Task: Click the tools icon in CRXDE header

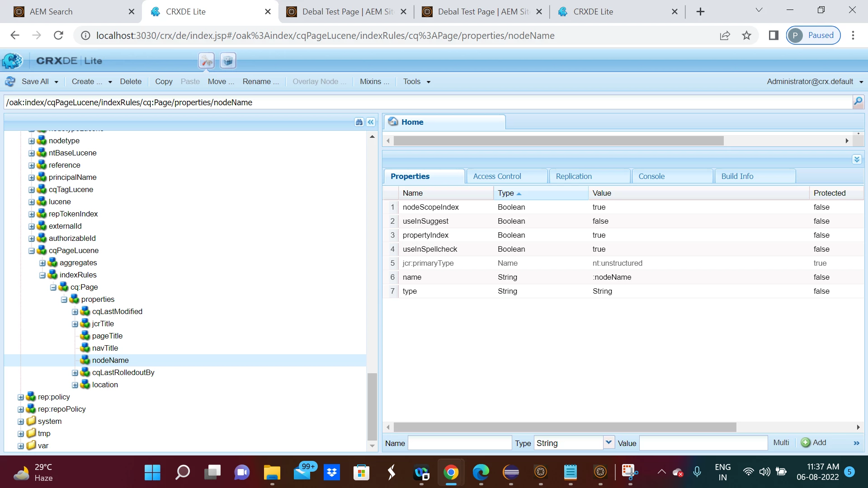Action: 206,61
